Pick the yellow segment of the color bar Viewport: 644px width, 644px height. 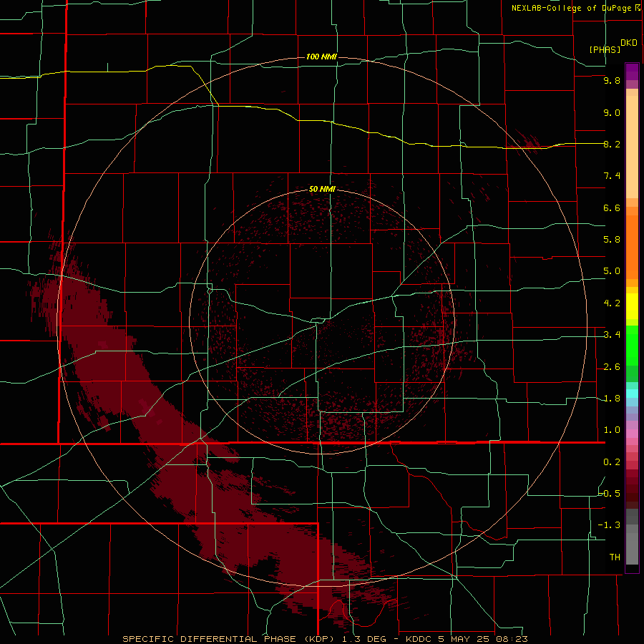pos(632,306)
